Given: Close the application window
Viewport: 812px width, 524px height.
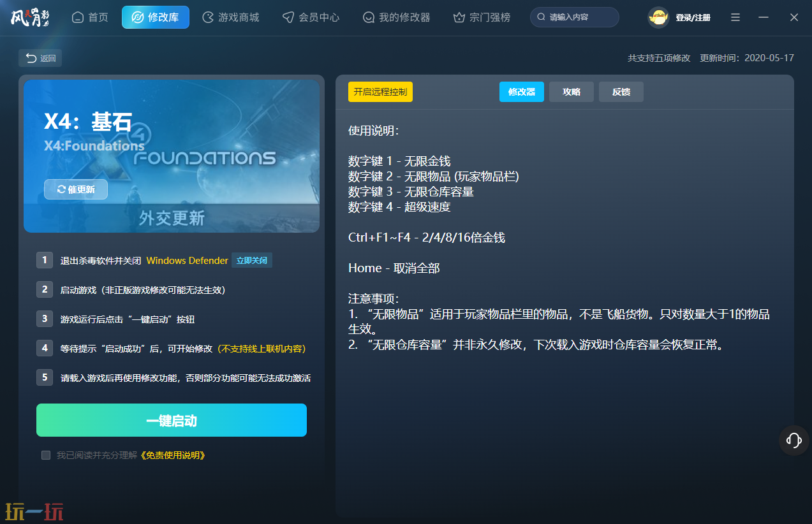Looking at the screenshot, I should pos(794,17).
